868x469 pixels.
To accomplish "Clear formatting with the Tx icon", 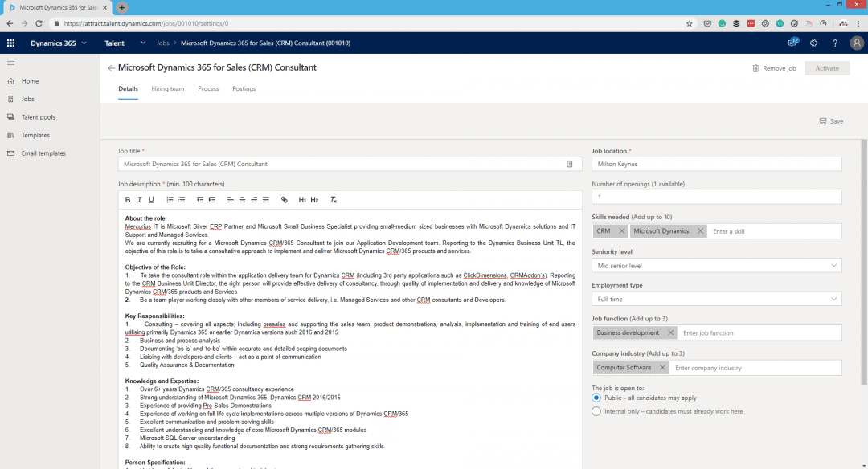I will 333,199.
